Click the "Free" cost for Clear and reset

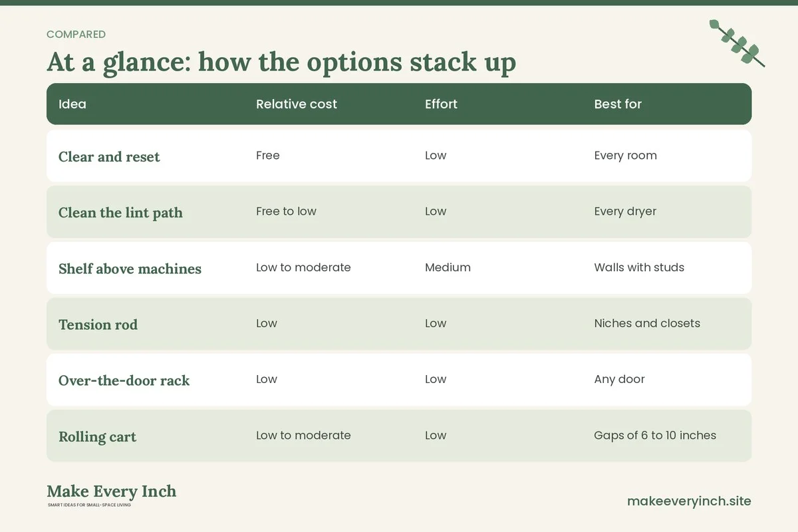pyautogui.click(x=268, y=156)
